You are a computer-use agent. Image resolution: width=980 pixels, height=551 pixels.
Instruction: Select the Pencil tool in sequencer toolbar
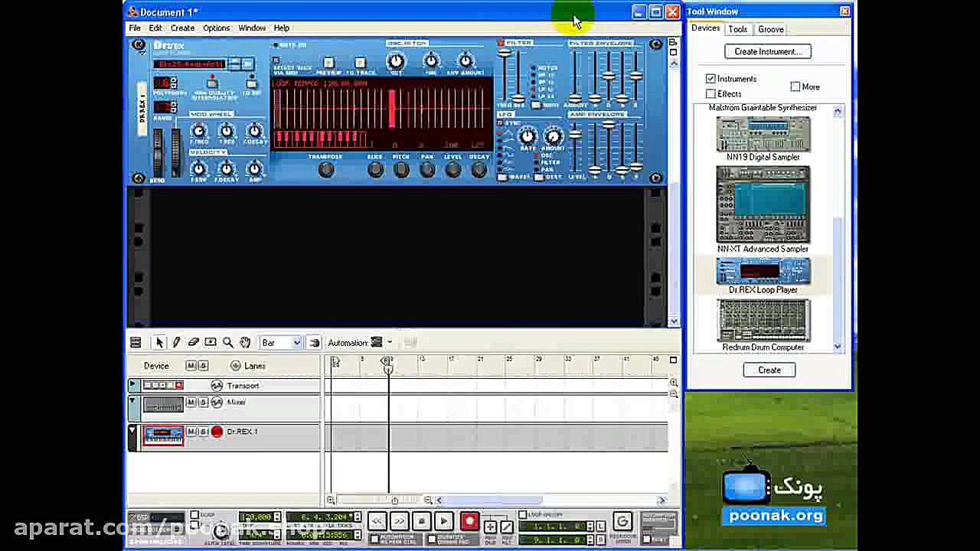(x=176, y=343)
